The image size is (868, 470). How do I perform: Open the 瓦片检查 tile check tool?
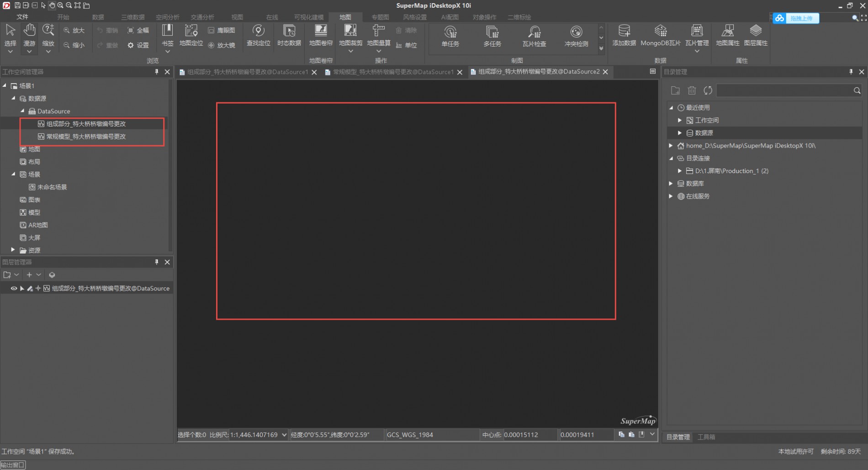(535, 36)
